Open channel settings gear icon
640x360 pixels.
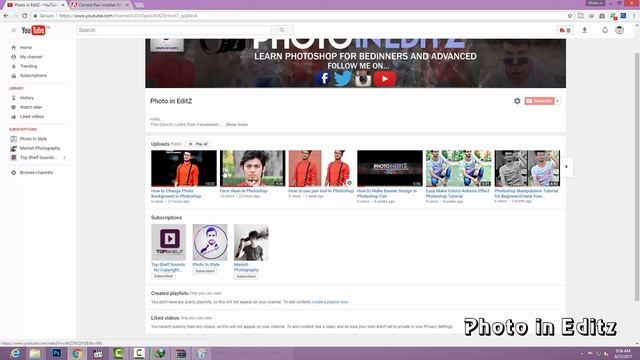click(517, 101)
